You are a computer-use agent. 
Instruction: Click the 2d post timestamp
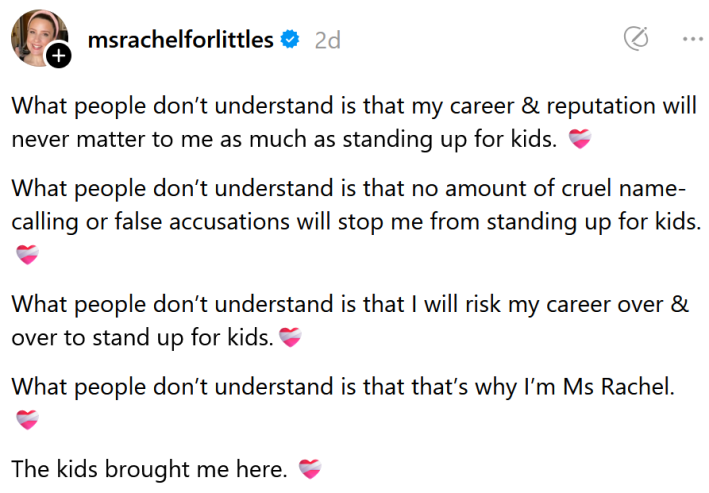(327, 40)
